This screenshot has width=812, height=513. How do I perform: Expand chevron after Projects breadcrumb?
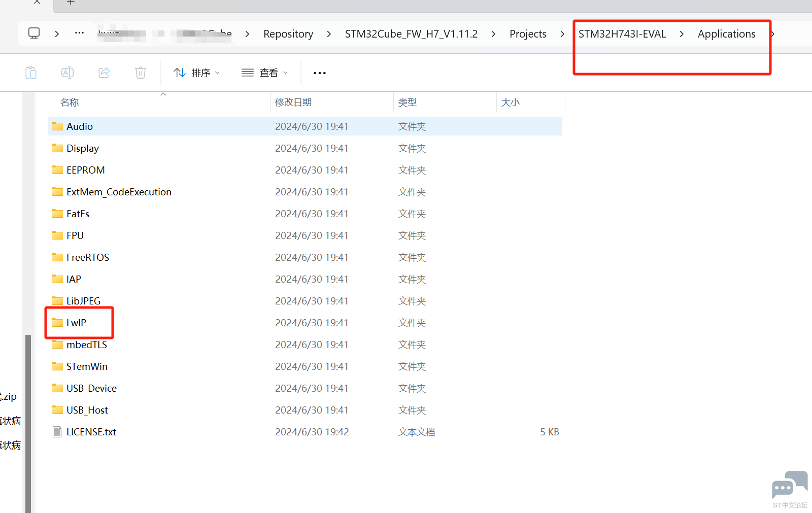click(562, 33)
